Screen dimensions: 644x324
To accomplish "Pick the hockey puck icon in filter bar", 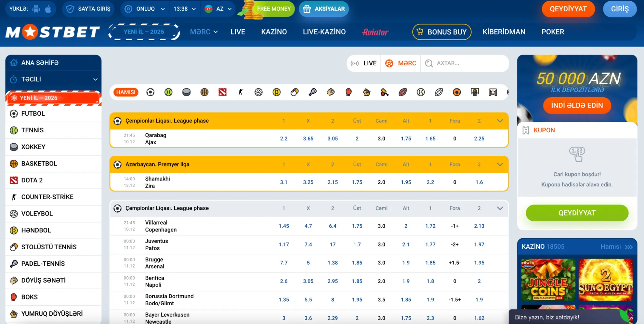I will coord(186,92).
